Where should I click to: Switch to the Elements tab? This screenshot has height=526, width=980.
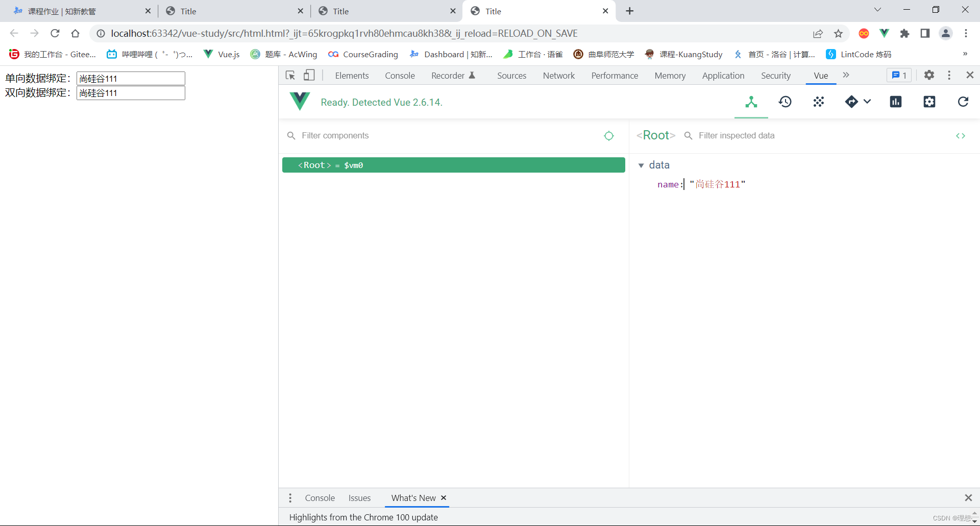(x=352, y=76)
